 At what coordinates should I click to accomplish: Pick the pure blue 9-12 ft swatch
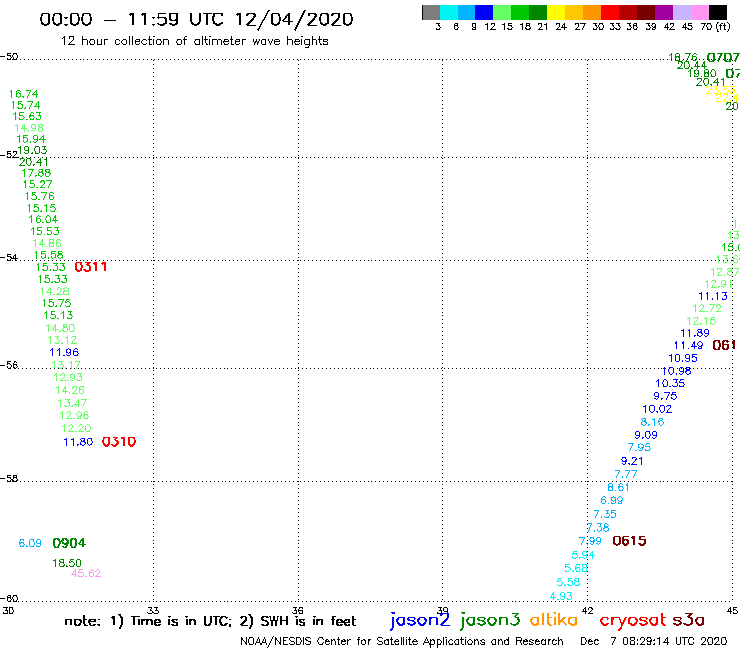coord(484,12)
